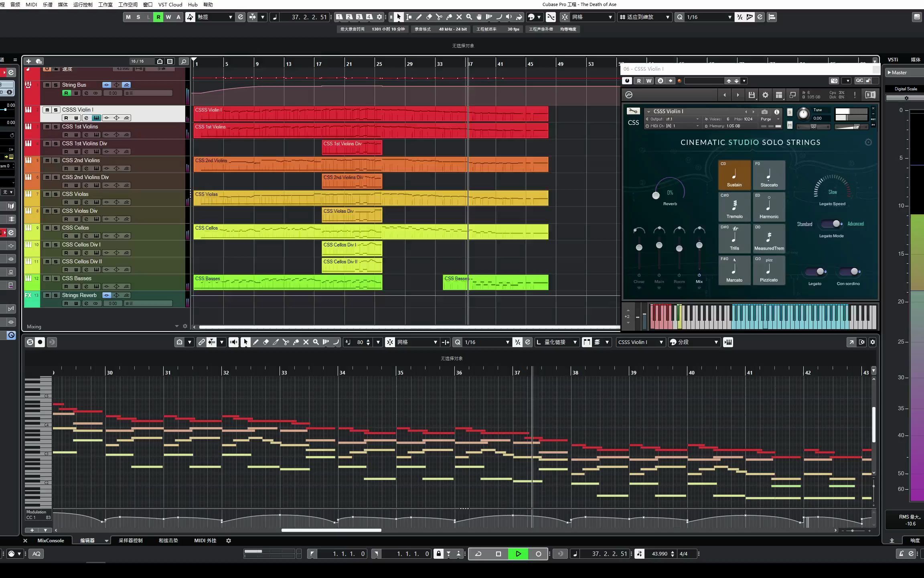Open the 分段 color scheme dropdown
The image size is (924, 578).
tap(694, 342)
